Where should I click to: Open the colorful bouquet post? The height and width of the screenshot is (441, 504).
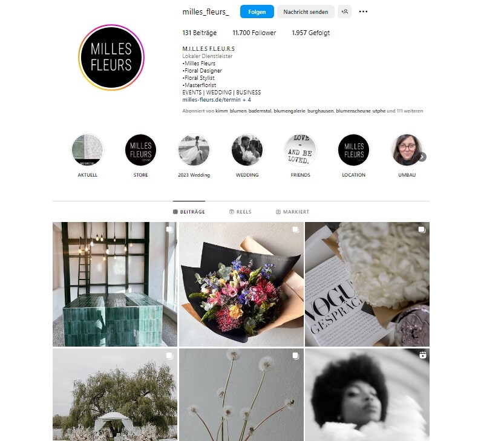(x=241, y=284)
